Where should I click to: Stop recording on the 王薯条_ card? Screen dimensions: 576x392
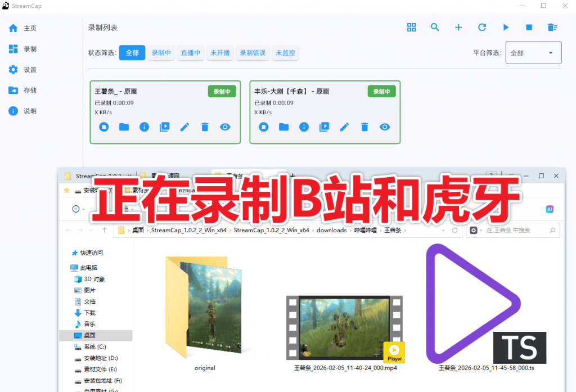[x=104, y=127]
